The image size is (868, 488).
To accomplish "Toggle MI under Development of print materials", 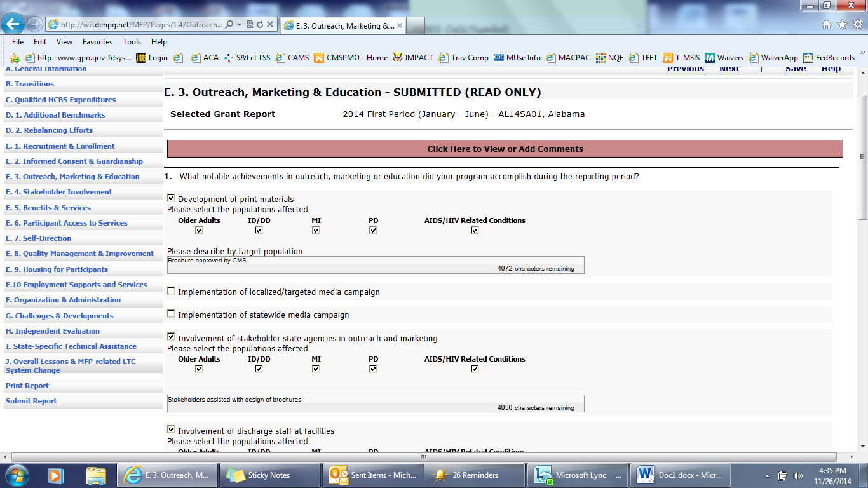I will pos(316,230).
